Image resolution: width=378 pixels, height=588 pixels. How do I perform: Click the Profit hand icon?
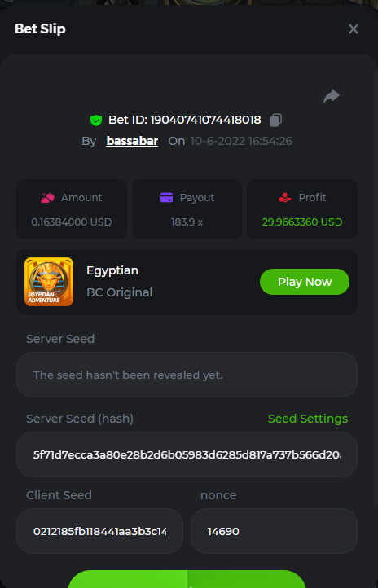point(285,198)
